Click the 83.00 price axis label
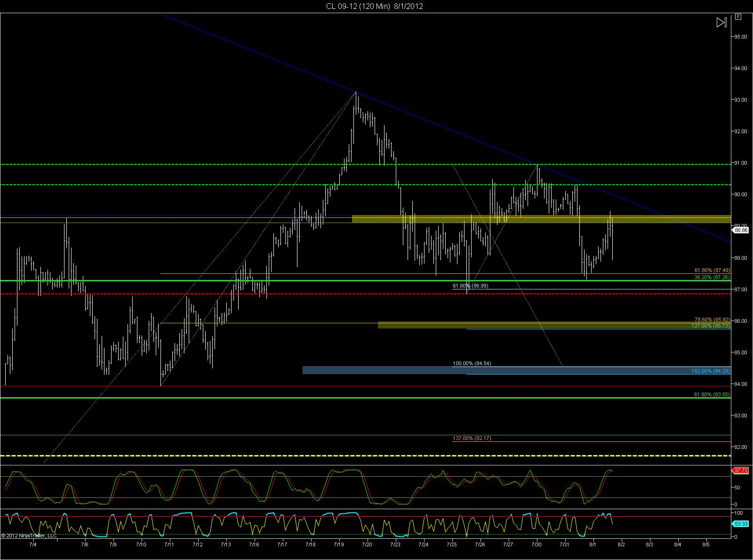Viewport: 753px width, 560px height. [741, 416]
